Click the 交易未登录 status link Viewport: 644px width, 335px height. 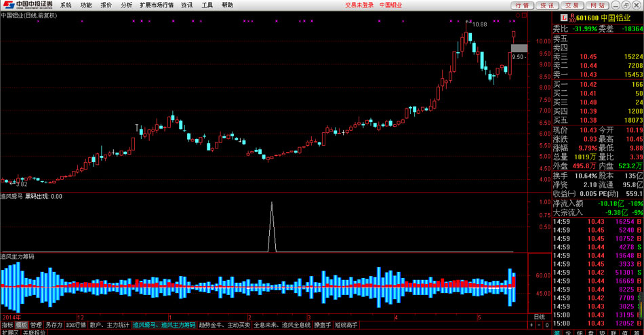(359, 5)
